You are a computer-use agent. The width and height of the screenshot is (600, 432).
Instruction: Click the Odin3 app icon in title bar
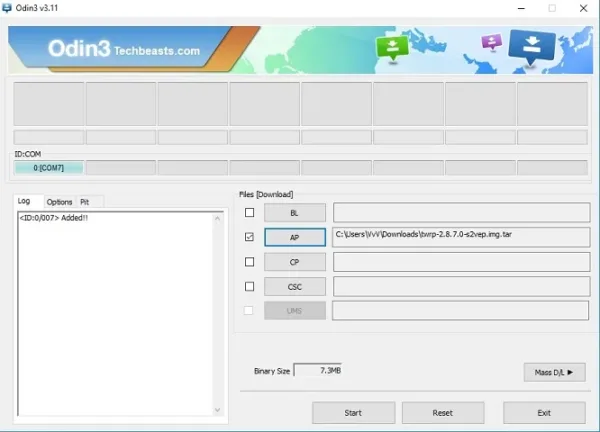click(x=7, y=8)
